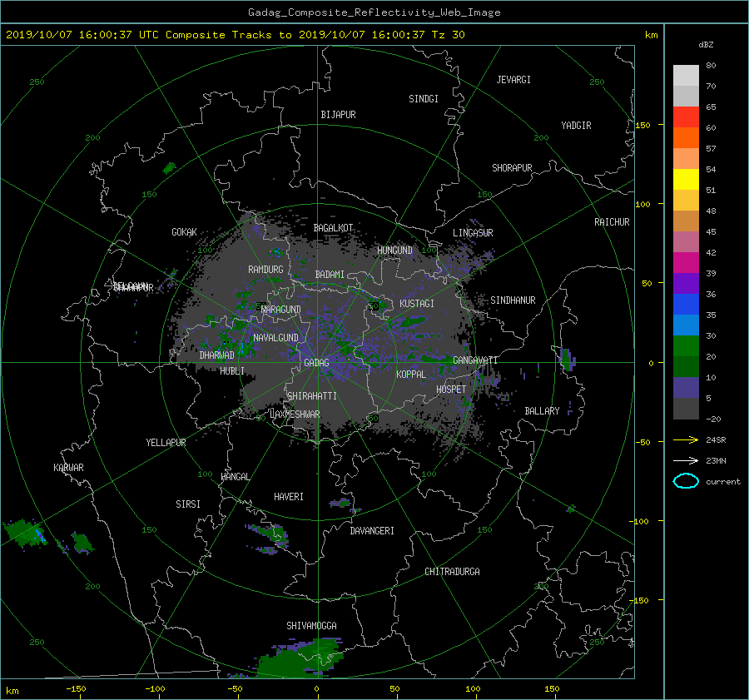Click the BADAMI city label
749x700 pixels.
[330, 275]
